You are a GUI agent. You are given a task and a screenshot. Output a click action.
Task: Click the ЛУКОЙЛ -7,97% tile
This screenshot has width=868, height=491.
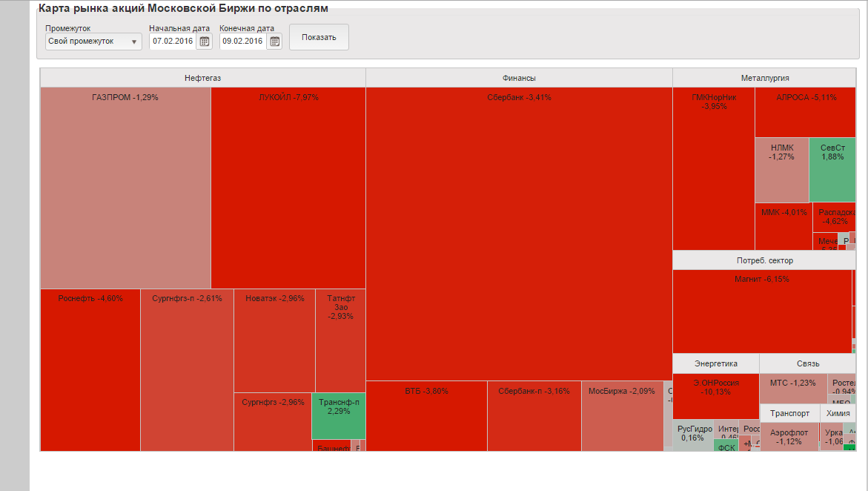tap(288, 188)
